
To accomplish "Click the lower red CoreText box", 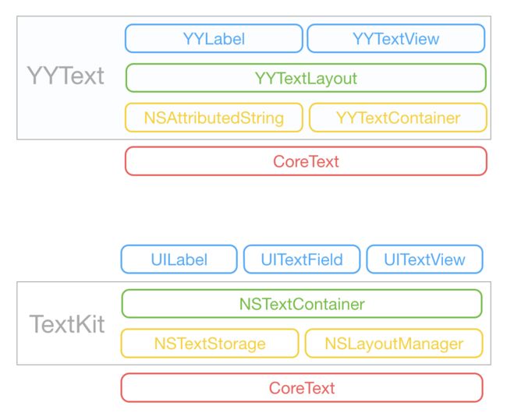I will point(302,388).
